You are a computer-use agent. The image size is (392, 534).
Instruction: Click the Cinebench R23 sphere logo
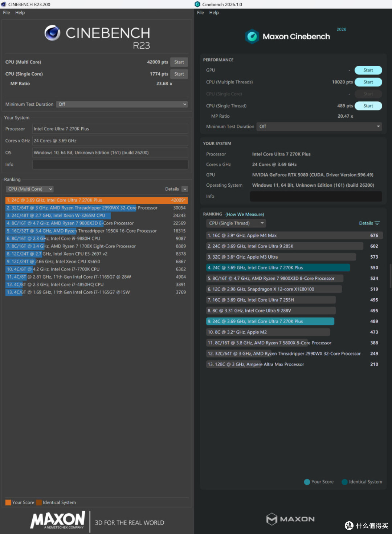tap(52, 33)
